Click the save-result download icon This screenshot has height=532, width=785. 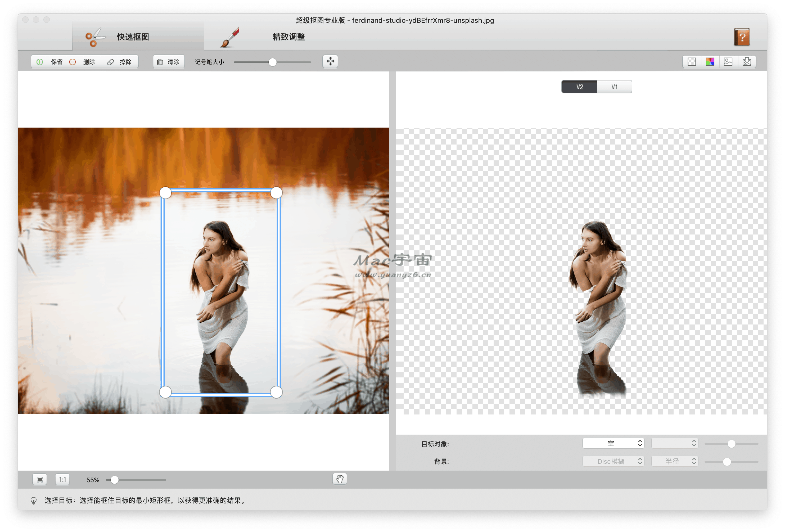pos(747,62)
